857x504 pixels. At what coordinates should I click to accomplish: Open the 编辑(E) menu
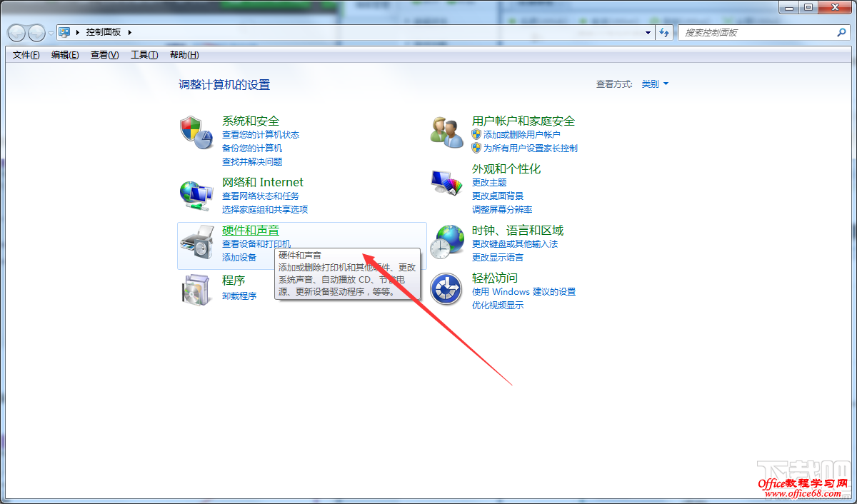65,55
